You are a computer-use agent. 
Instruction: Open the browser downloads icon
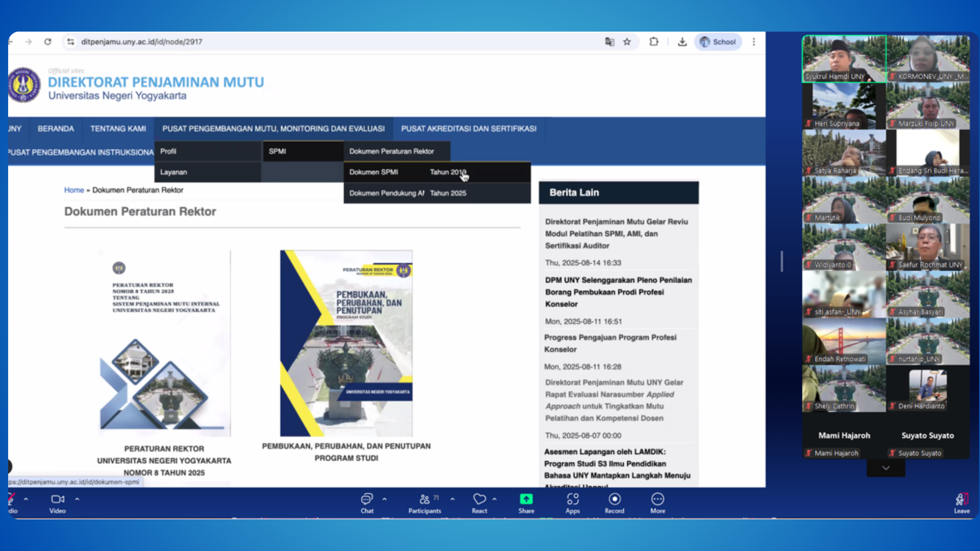682,42
